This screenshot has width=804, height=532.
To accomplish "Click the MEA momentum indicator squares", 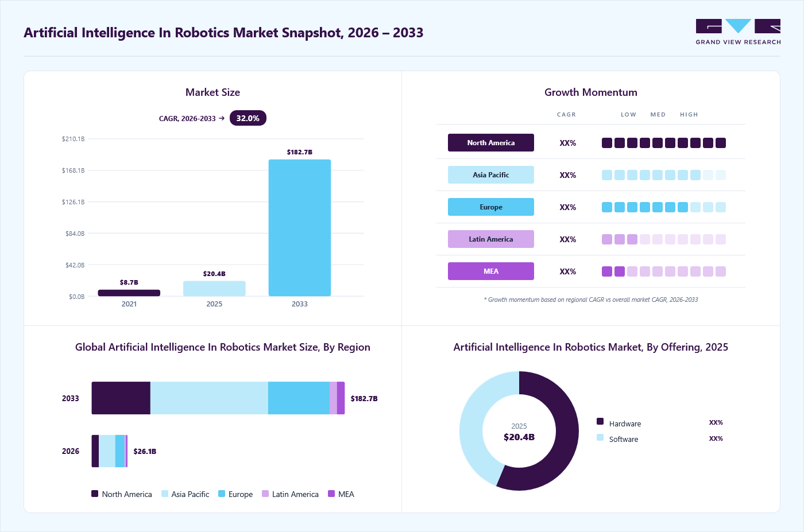I will (x=664, y=271).
